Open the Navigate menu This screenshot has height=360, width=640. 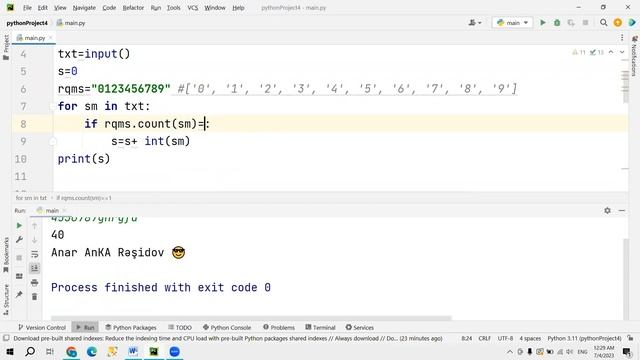pos(84,8)
